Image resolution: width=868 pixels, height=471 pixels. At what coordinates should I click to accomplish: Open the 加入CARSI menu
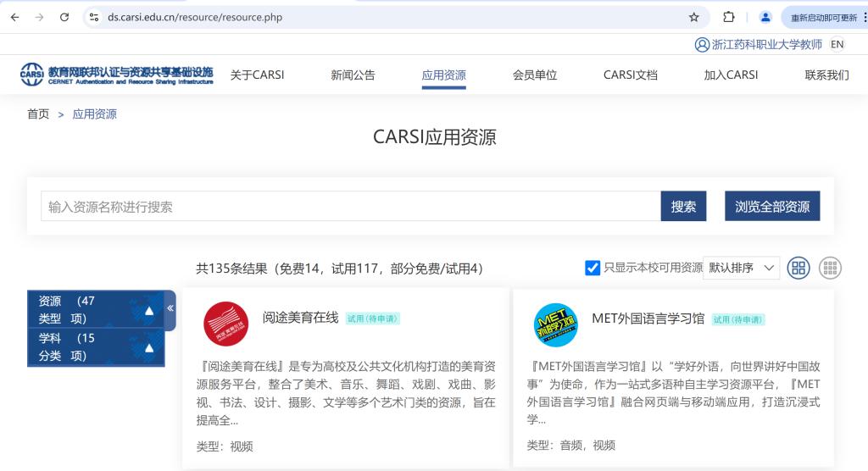[x=731, y=75]
